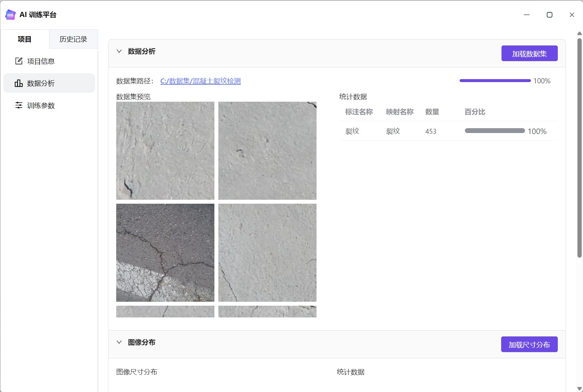583x392 pixels.
Task: Click the 标注名称 column header
Action: pyautogui.click(x=359, y=112)
